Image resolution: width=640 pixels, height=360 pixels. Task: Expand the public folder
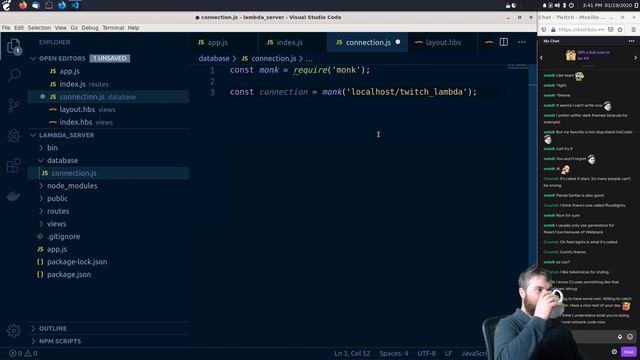click(x=41, y=198)
